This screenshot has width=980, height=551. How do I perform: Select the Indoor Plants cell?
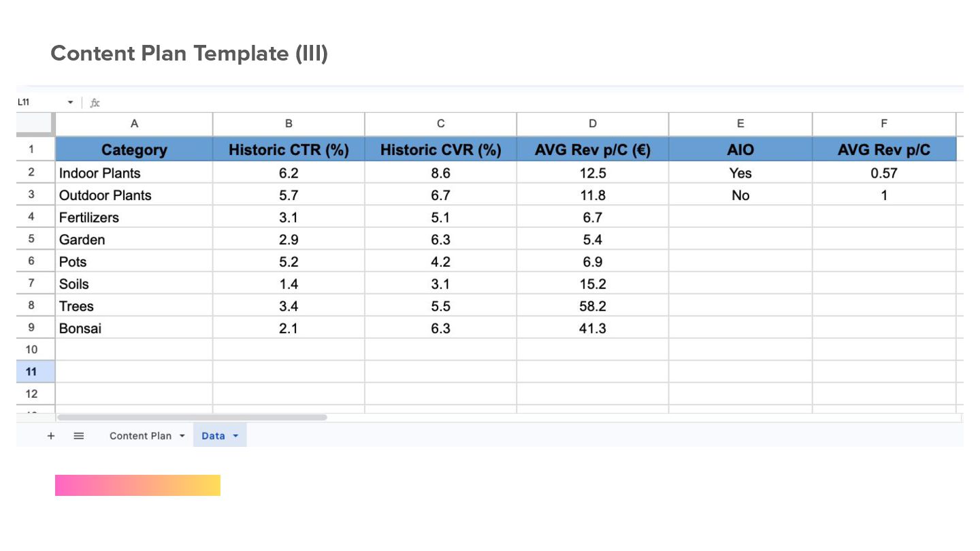coord(134,173)
